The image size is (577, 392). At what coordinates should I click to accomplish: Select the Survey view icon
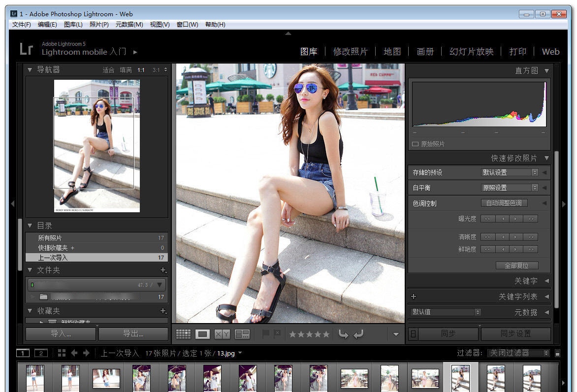(x=242, y=333)
